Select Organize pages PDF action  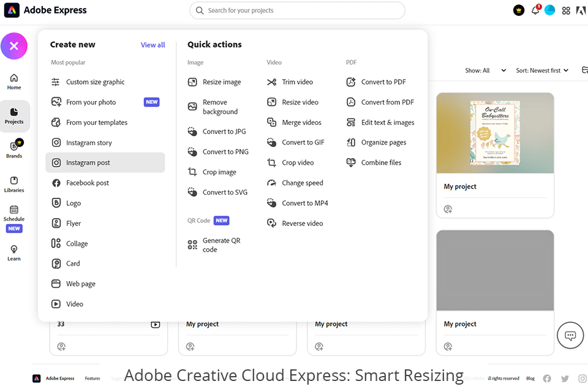376,142
